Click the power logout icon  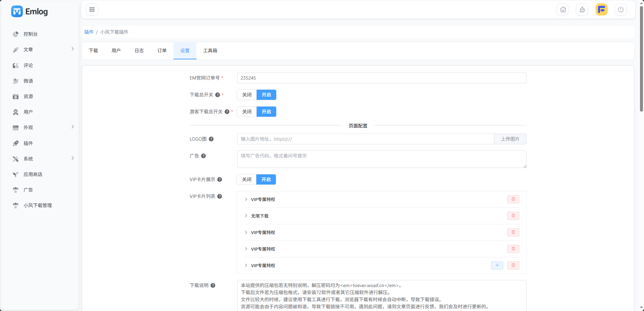(621, 9)
